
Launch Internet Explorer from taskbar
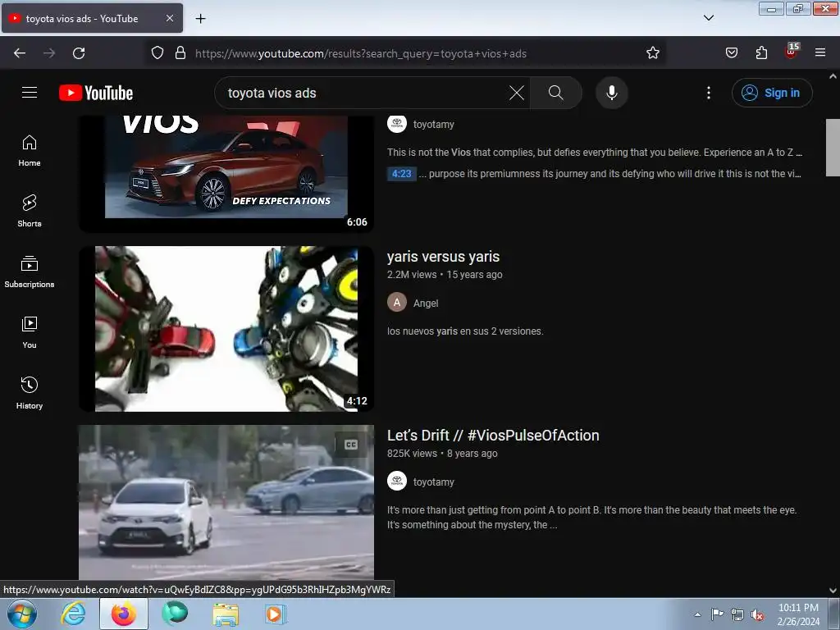click(72, 614)
